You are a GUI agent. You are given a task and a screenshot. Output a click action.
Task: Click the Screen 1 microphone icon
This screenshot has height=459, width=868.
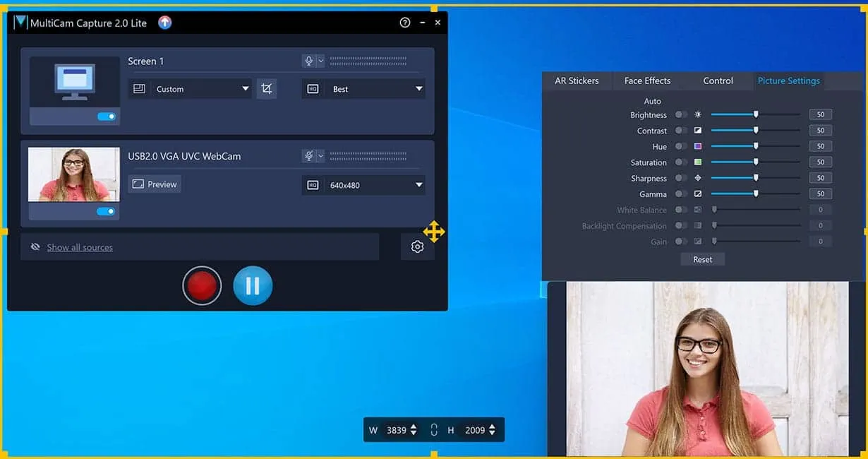tap(308, 61)
